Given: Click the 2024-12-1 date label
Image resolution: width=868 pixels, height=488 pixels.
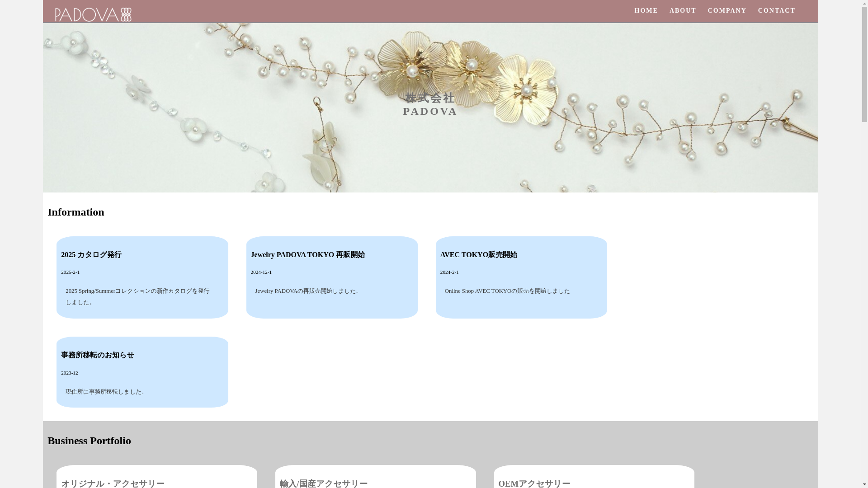Looking at the screenshot, I should pyautogui.click(x=261, y=272).
